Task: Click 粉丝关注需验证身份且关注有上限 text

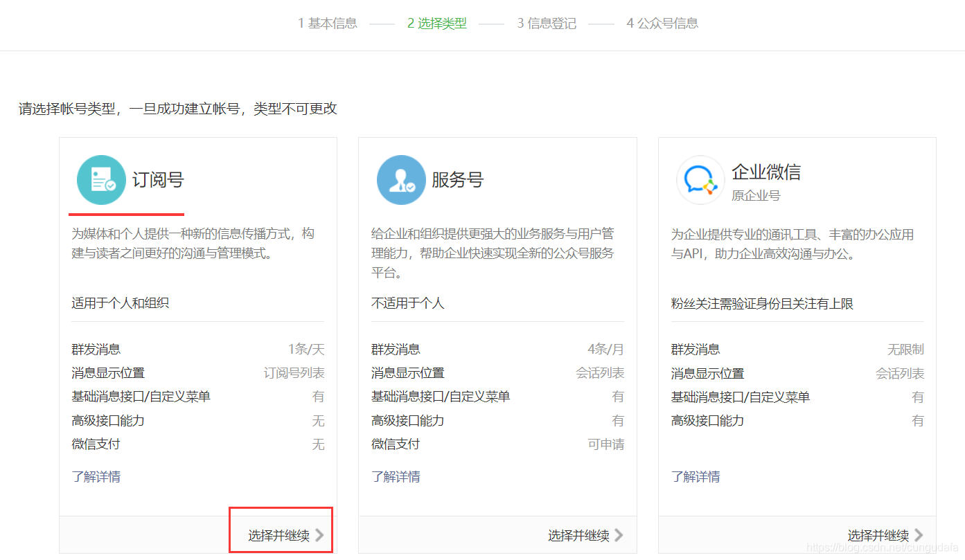Action: (762, 303)
